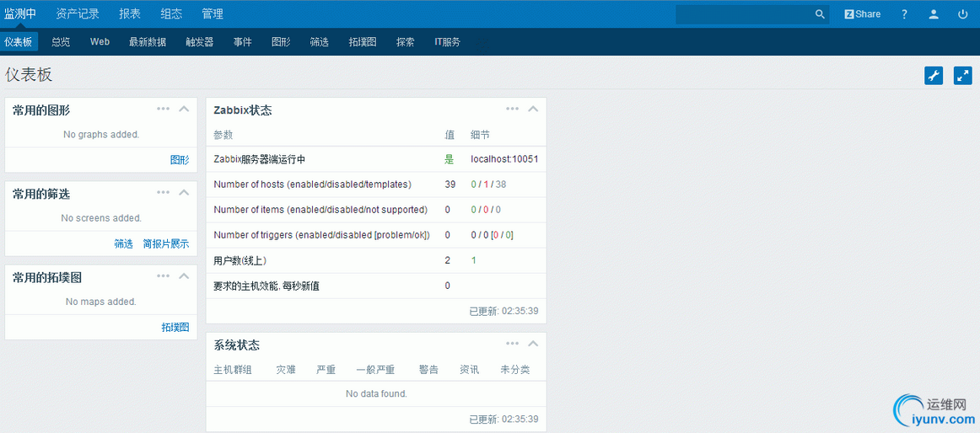Open the 事件 submenu tab

243,42
